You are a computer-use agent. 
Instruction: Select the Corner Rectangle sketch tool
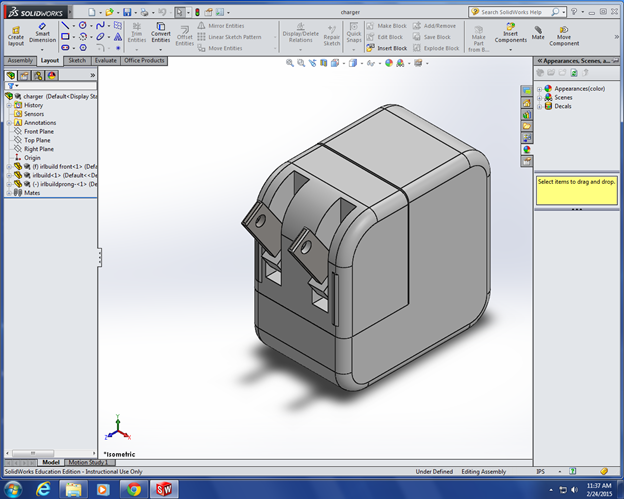point(65,37)
